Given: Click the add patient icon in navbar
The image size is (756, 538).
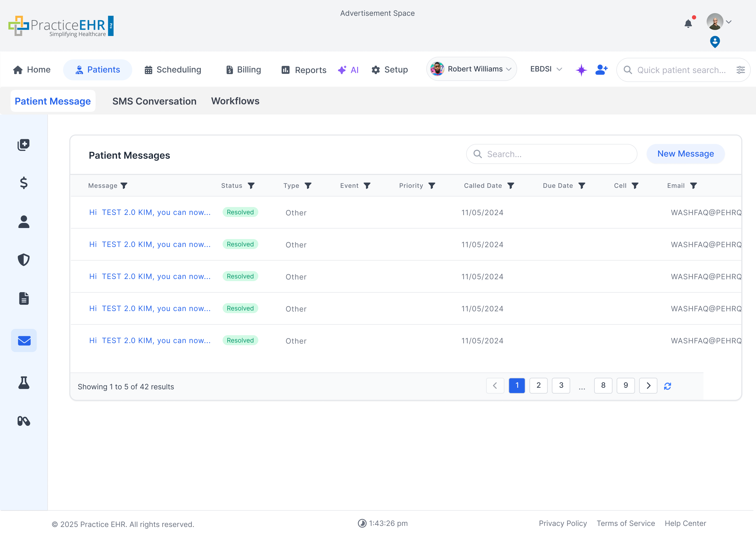Looking at the screenshot, I should (601, 70).
